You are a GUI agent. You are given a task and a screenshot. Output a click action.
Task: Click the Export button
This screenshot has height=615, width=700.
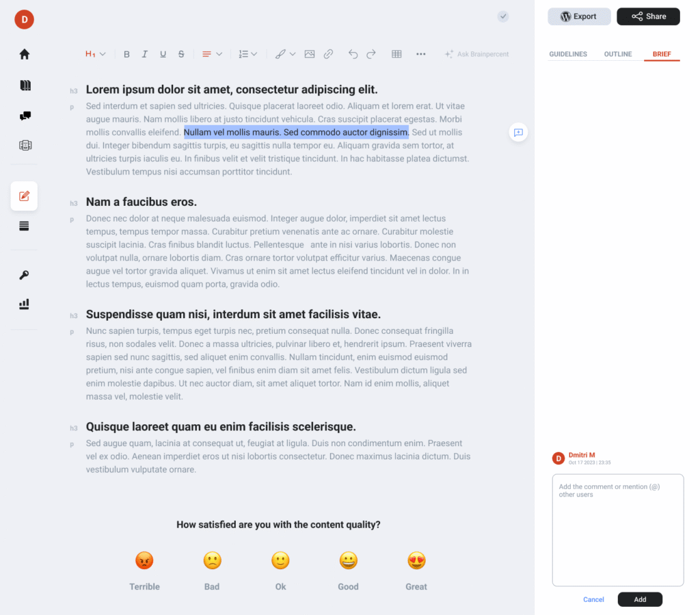click(579, 16)
